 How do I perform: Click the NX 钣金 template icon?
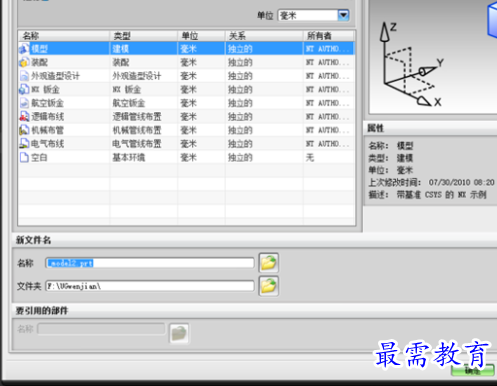pyautogui.click(x=24, y=89)
